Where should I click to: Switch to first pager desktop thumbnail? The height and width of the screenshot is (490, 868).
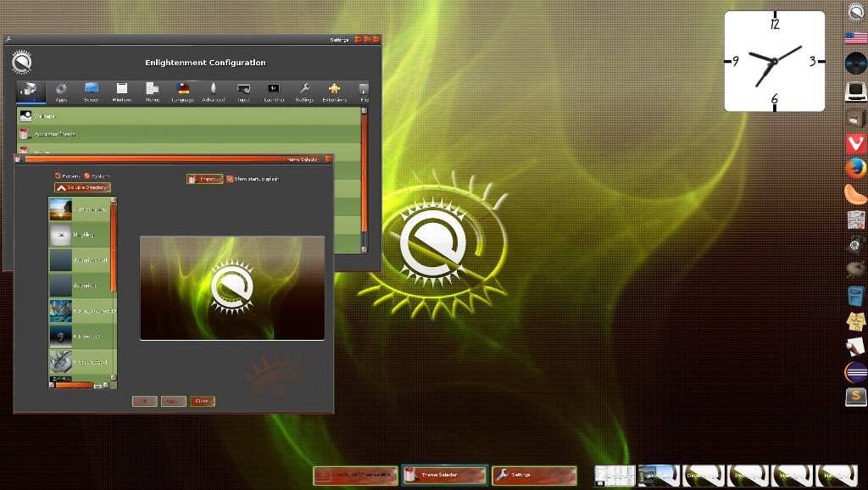[x=615, y=476]
